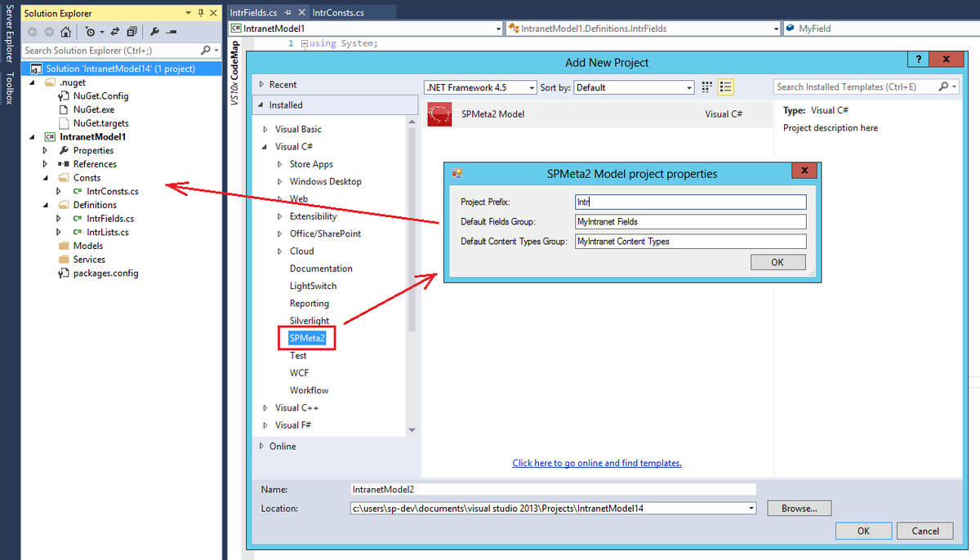The image size is (980, 560).
Task: Switch templates to Small Icons view
Action: [706, 87]
